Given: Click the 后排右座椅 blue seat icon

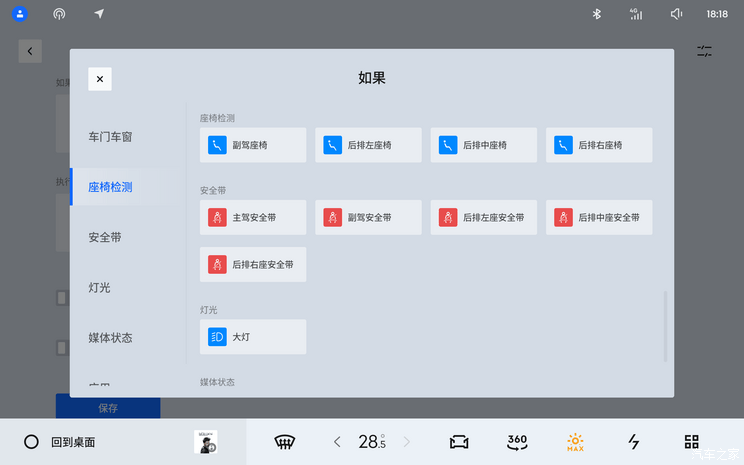Looking at the screenshot, I should [x=563, y=145].
